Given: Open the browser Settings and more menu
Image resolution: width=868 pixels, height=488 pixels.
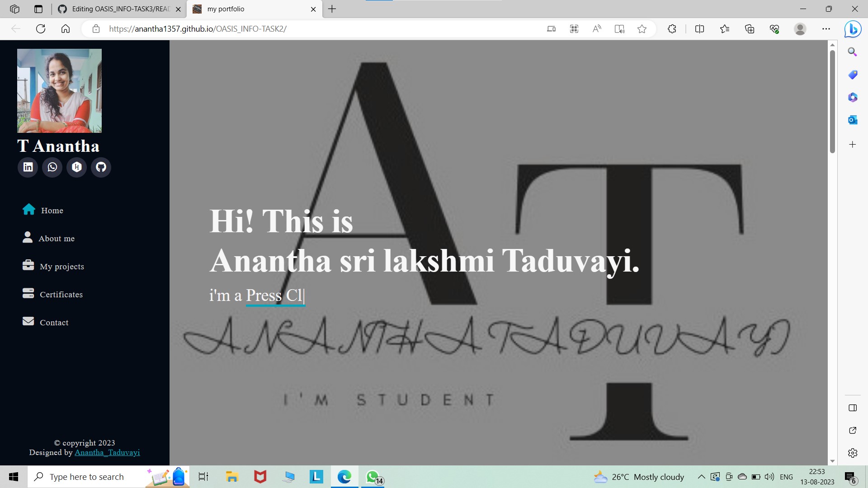Looking at the screenshot, I should click(x=826, y=28).
